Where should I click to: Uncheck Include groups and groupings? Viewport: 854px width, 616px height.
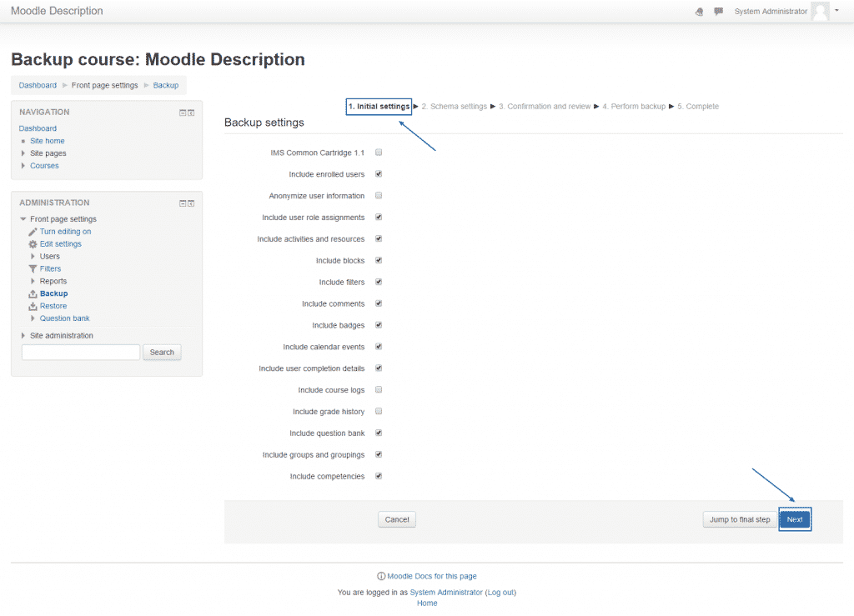click(379, 454)
